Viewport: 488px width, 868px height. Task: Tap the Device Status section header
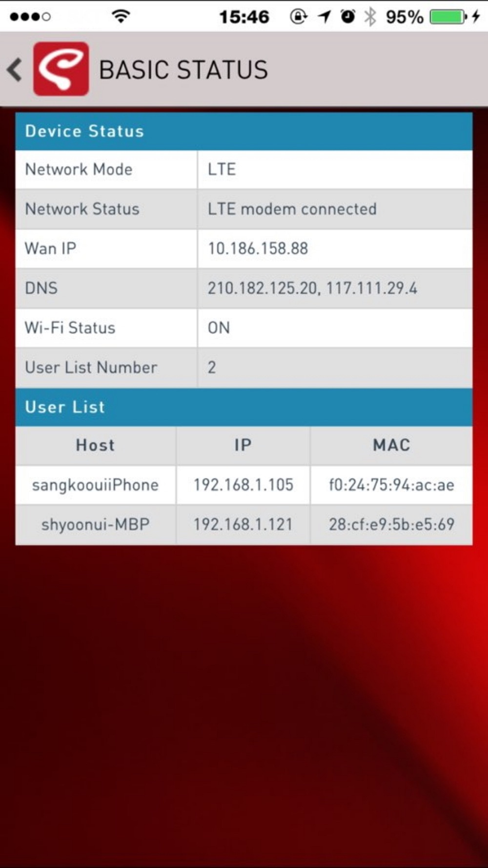[244, 131]
